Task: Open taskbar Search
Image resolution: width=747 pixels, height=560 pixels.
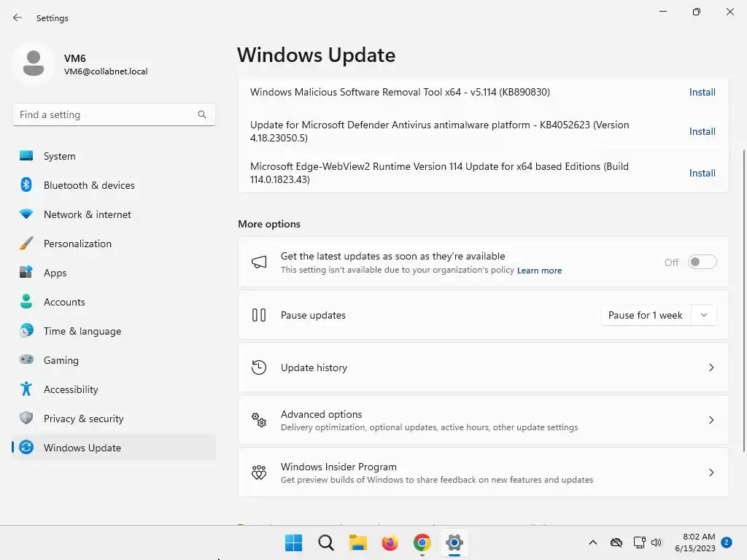Action: pyautogui.click(x=326, y=542)
